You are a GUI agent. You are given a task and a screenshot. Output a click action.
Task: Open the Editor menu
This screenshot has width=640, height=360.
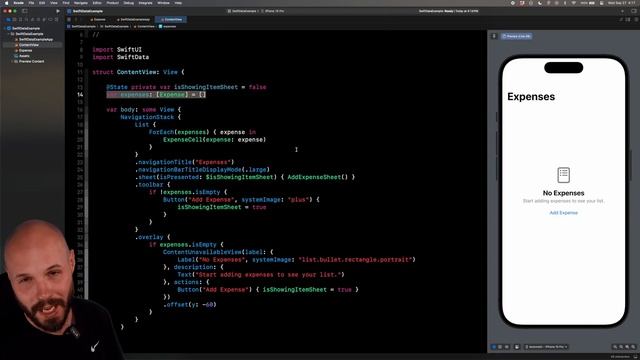tap(97, 3)
